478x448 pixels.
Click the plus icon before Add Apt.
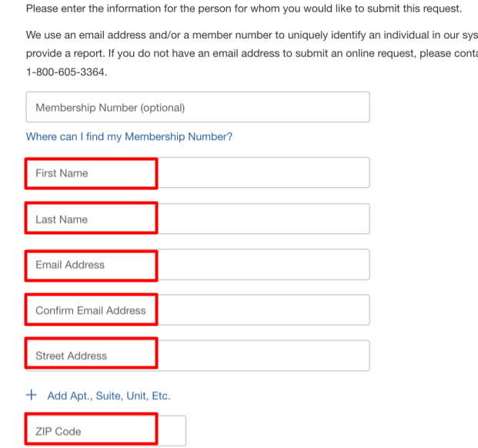pos(32,395)
